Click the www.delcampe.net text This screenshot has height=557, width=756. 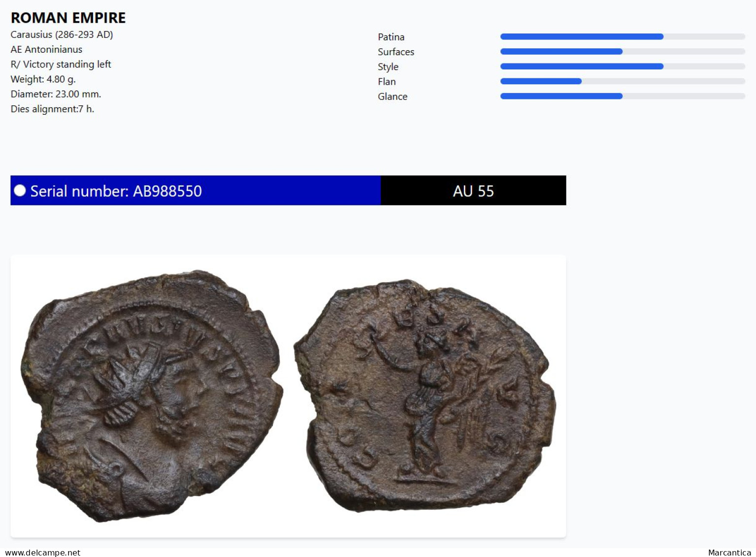43,553
